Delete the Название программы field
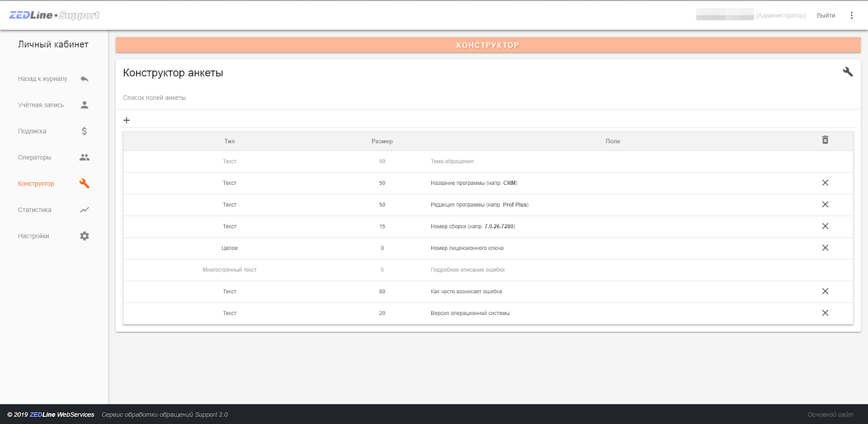 point(825,183)
